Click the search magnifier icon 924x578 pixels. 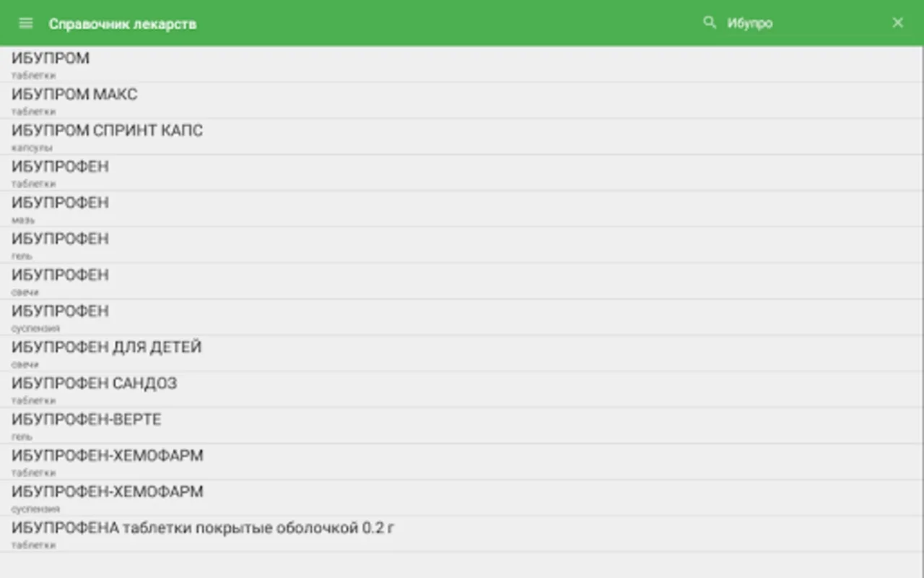(x=710, y=22)
